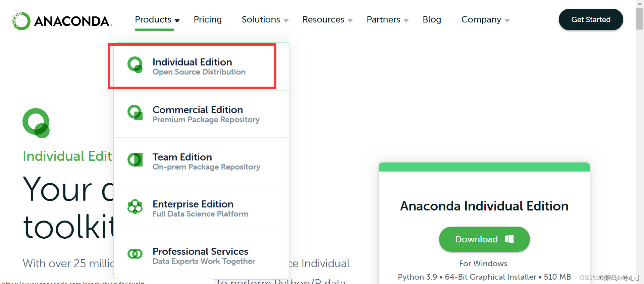This screenshot has width=644, height=284.
Task: Click the Professional Services interlocked rings icon
Action: coord(135,254)
